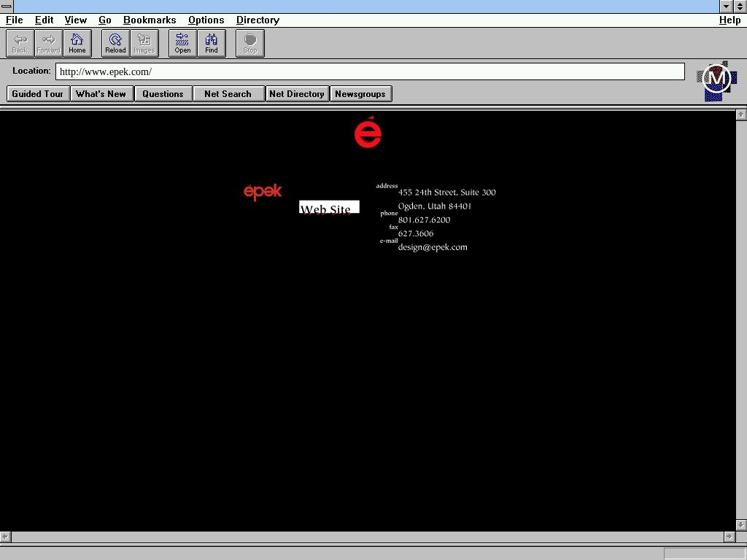Click the Web Site link
Image resolution: width=747 pixels, height=560 pixels.
click(x=328, y=208)
